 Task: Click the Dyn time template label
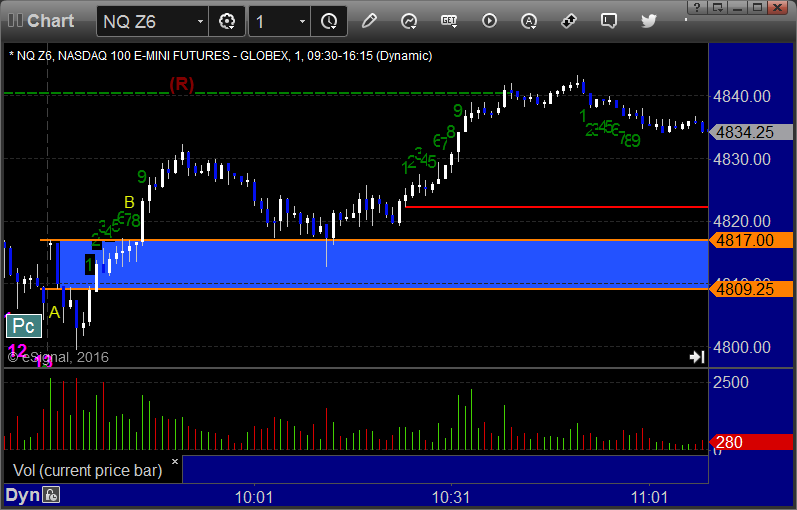point(22,495)
